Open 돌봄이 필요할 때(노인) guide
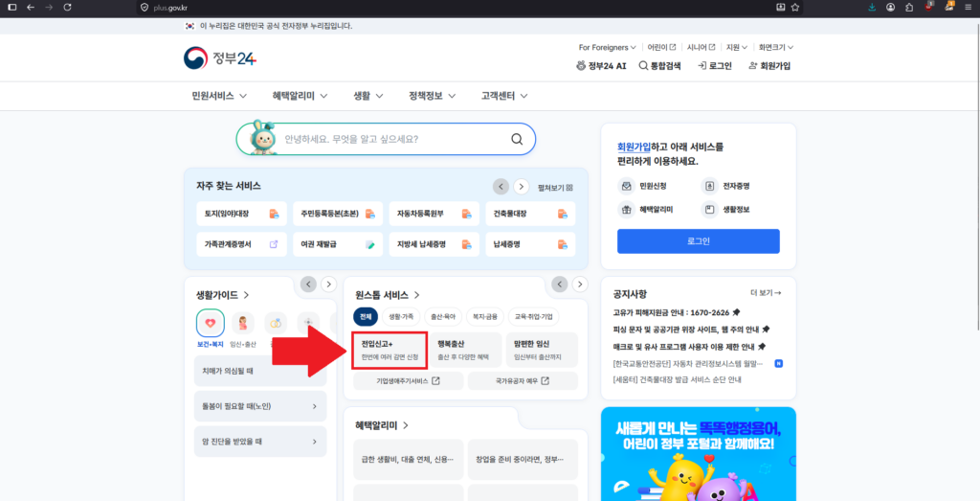Viewport: 980px width, 501px height. (x=260, y=406)
